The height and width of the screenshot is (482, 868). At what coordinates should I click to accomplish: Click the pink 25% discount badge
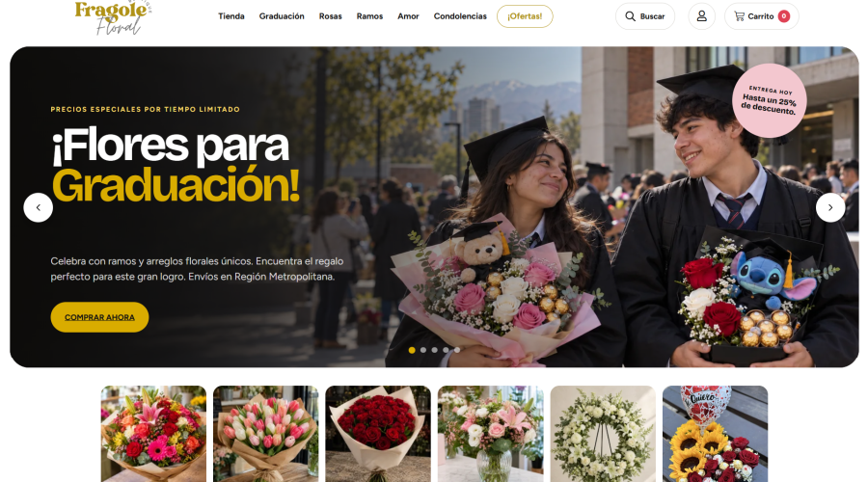click(769, 100)
